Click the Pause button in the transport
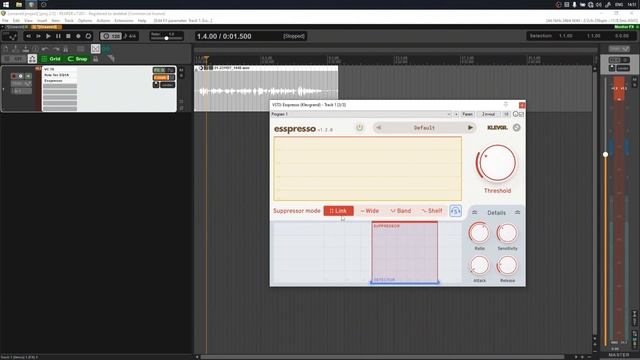Viewport: 640px width, 360px height. (58, 36)
